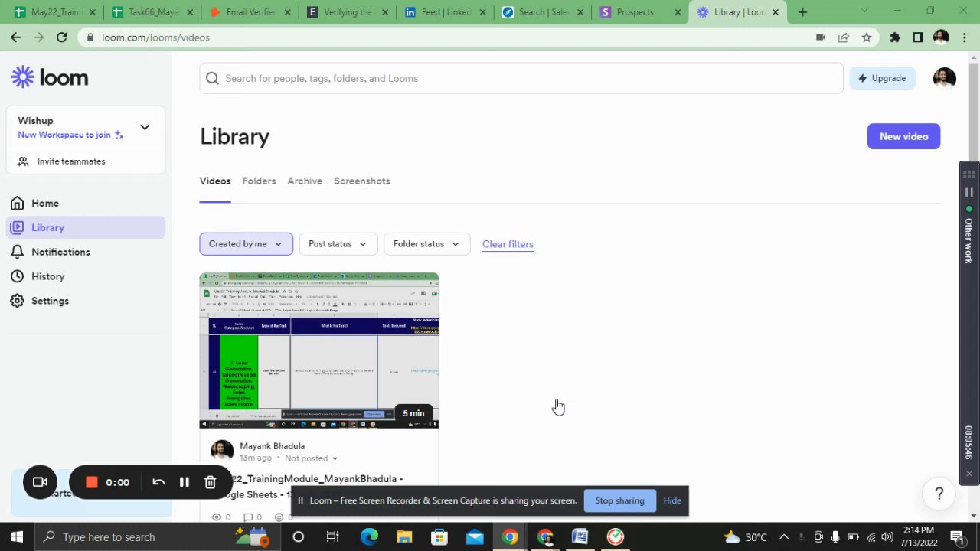The image size is (980, 551).
Task: Toggle the Loom recorder camera bubble
Action: point(40,482)
